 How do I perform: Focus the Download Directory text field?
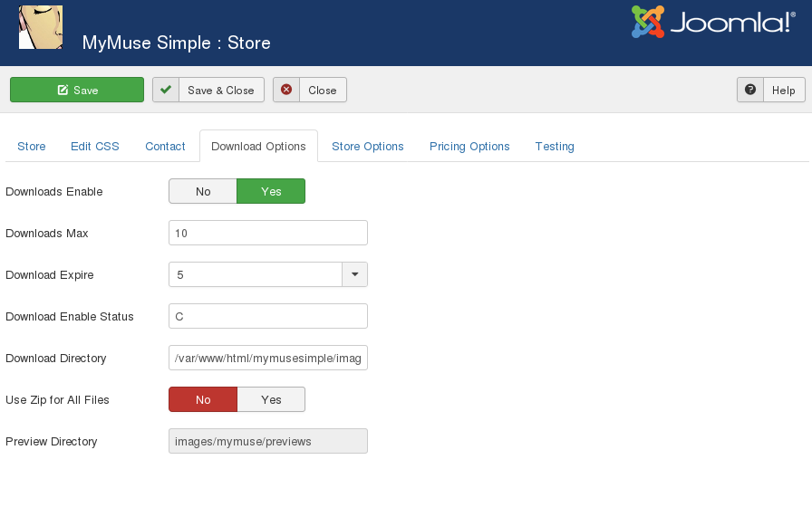coord(268,358)
